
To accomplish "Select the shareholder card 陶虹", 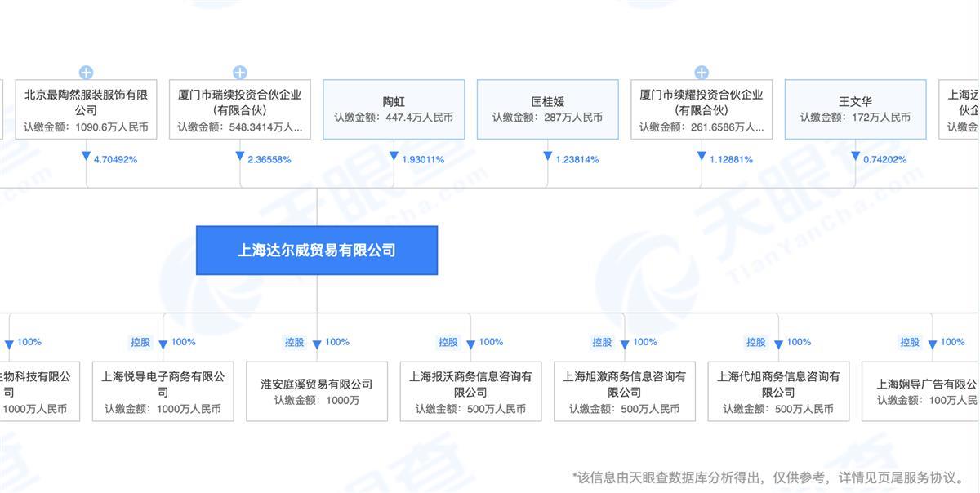I will click(394, 109).
